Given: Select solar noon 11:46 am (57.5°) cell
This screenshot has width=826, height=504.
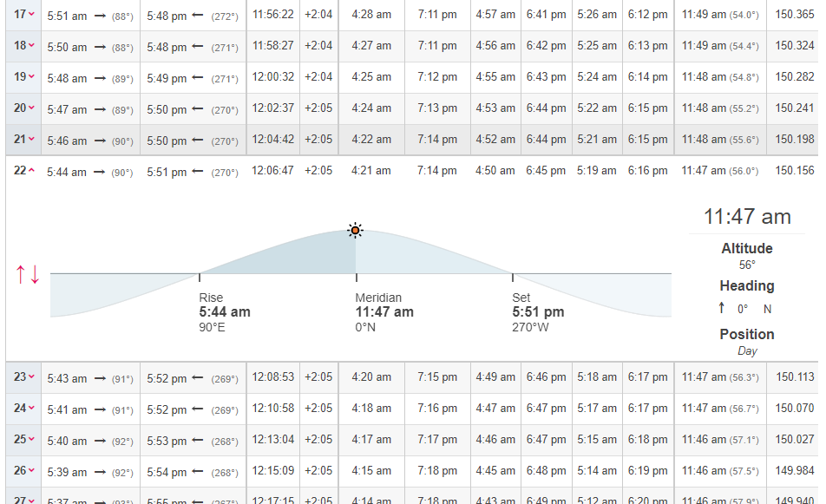Looking at the screenshot, I should 720,471.
